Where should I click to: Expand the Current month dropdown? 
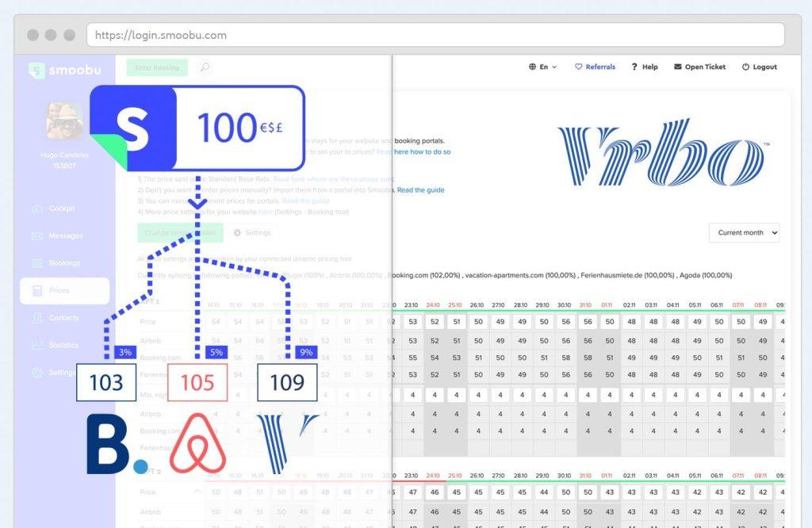744,232
